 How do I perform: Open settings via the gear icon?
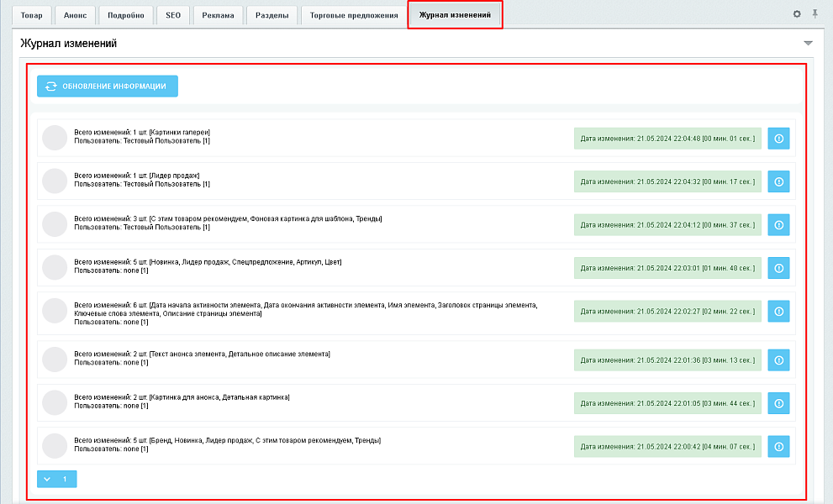[x=797, y=14]
